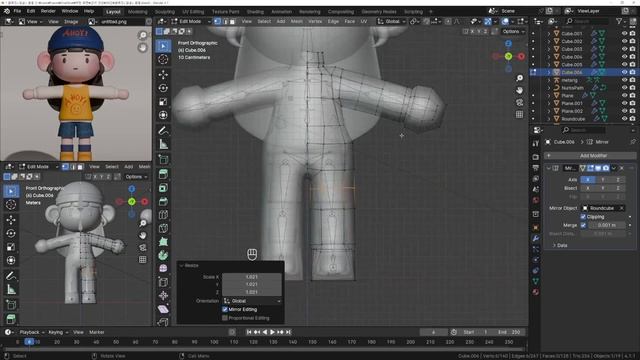
Task: Pin the Properties editor with the pin icon
Action: coord(633,142)
